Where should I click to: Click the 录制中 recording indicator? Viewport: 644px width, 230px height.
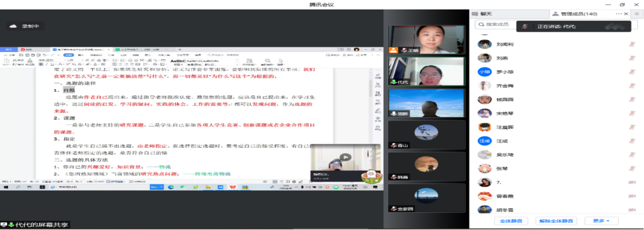(x=25, y=26)
